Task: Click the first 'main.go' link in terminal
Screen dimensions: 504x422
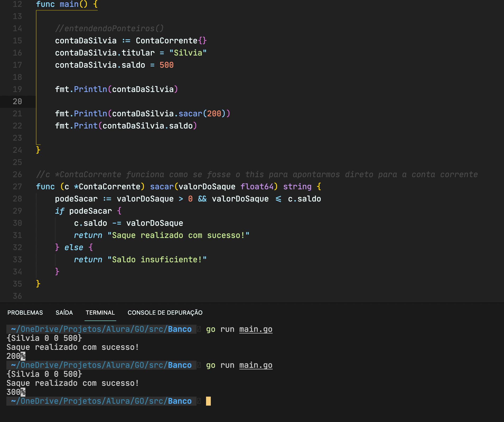Action: 256,329
